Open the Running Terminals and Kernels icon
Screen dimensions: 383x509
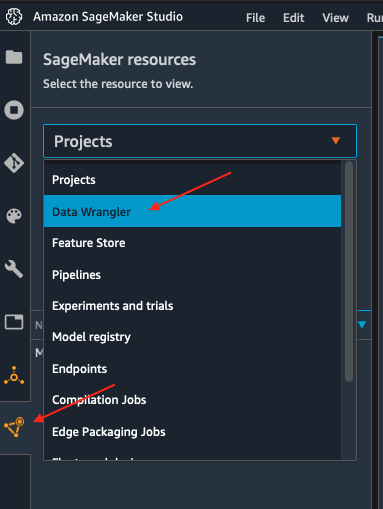tap(14, 110)
